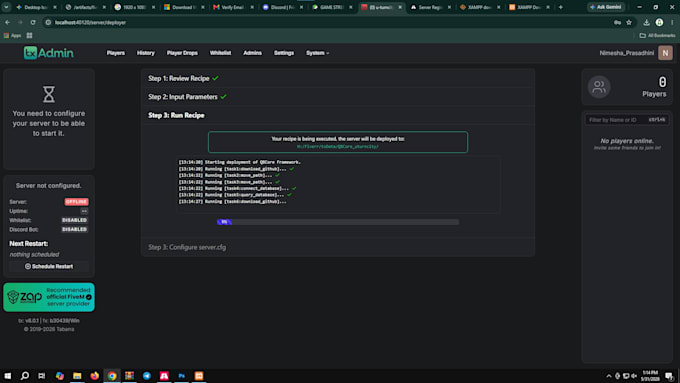
Task: Expand Step 1: Review Recipe
Action: point(183,79)
